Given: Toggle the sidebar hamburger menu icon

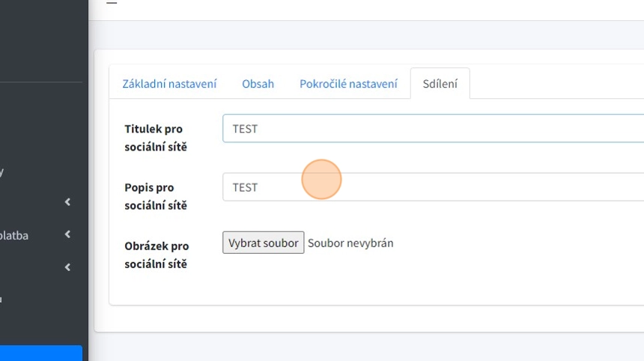Looking at the screenshot, I should [x=112, y=3].
